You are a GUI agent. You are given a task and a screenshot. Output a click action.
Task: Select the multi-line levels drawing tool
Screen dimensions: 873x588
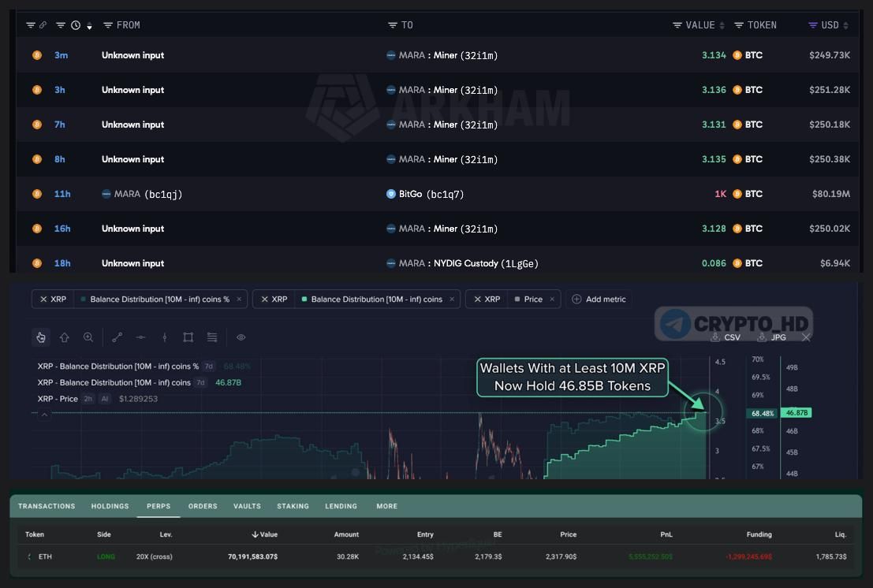212,337
